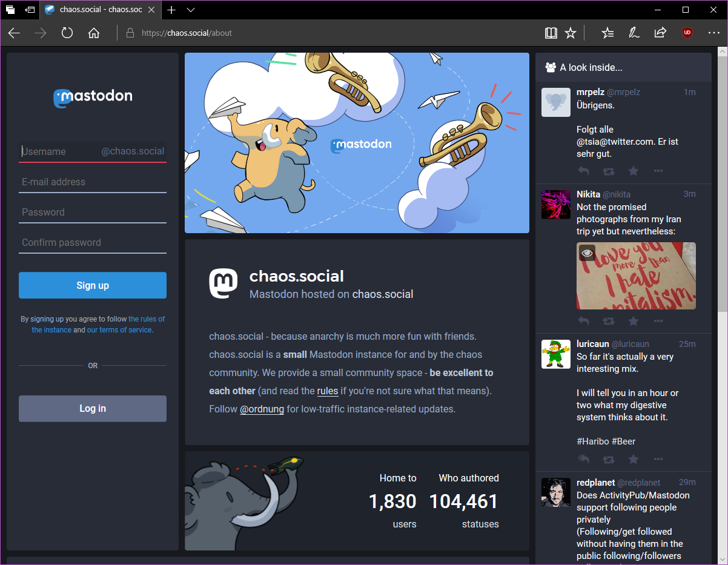
Task: Open Add notes pen icon
Action: (x=634, y=33)
